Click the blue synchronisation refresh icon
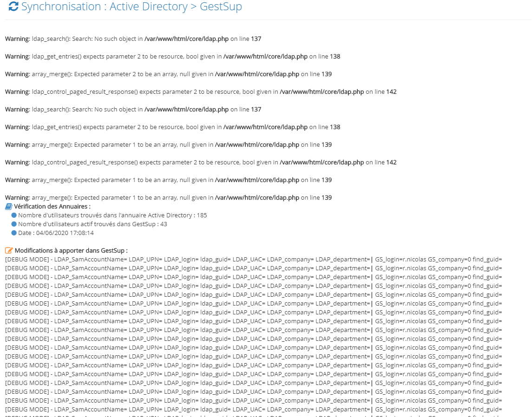532x417 pixels. (13, 6)
